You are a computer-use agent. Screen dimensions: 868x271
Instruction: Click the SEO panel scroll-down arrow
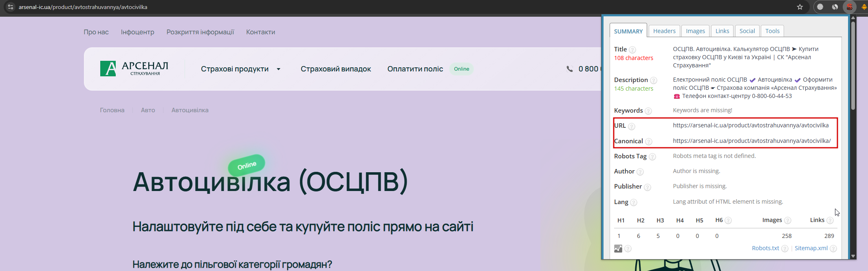[853, 256]
